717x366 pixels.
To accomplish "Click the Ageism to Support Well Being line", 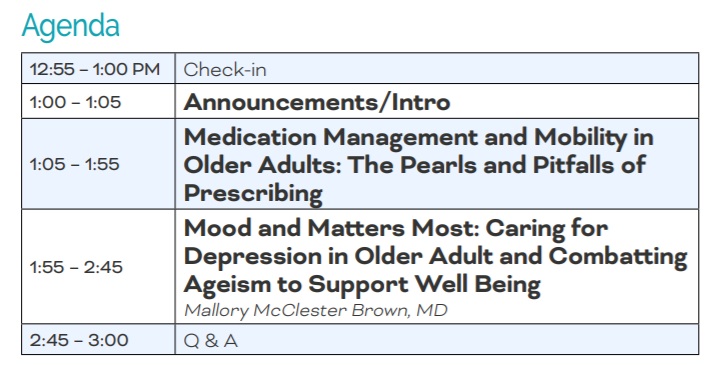I will 362,285.
